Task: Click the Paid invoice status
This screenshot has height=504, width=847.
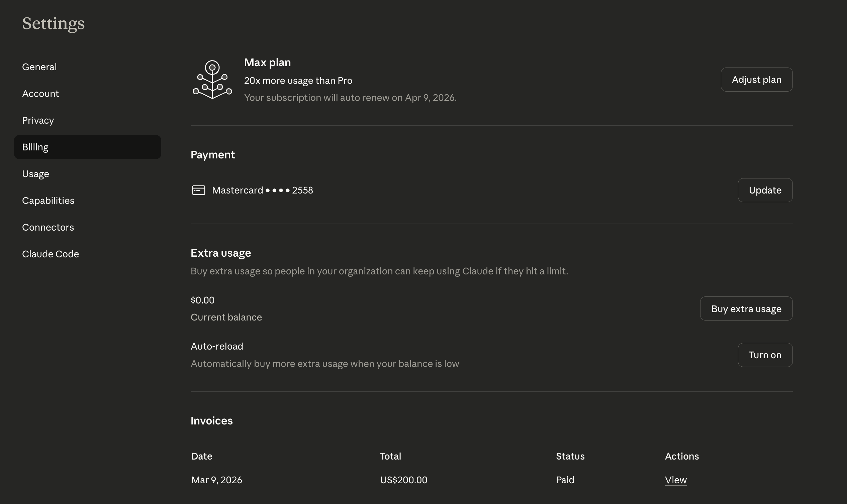Action: coord(565,480)
